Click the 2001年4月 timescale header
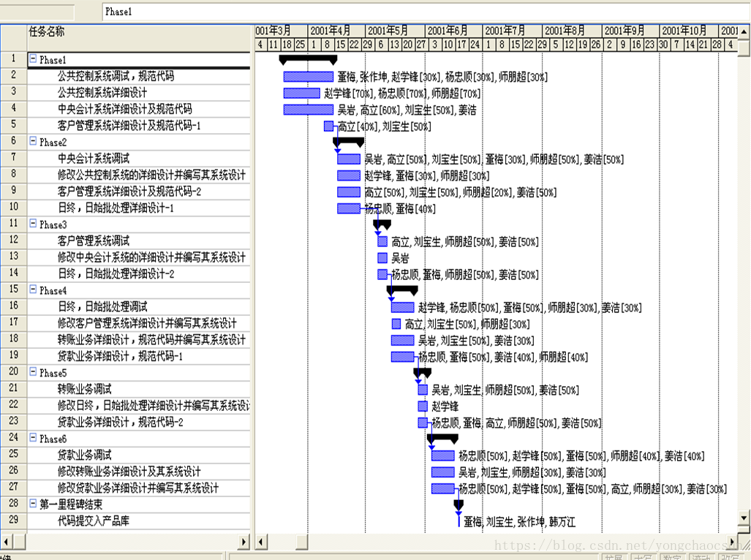Image resolution: width=751 pixels, height=560 pixels. (336, 31)
